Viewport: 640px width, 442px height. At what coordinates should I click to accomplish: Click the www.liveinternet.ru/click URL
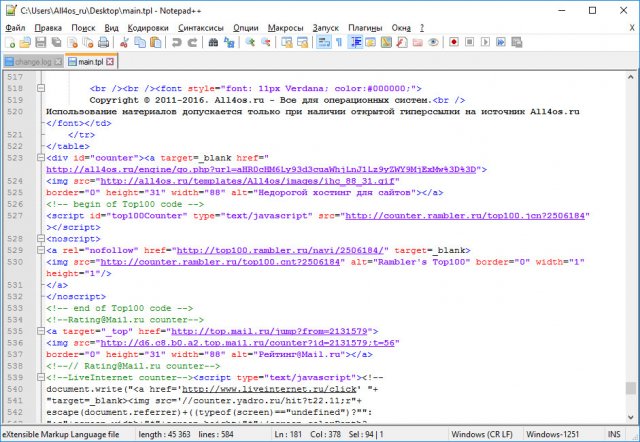269,389
